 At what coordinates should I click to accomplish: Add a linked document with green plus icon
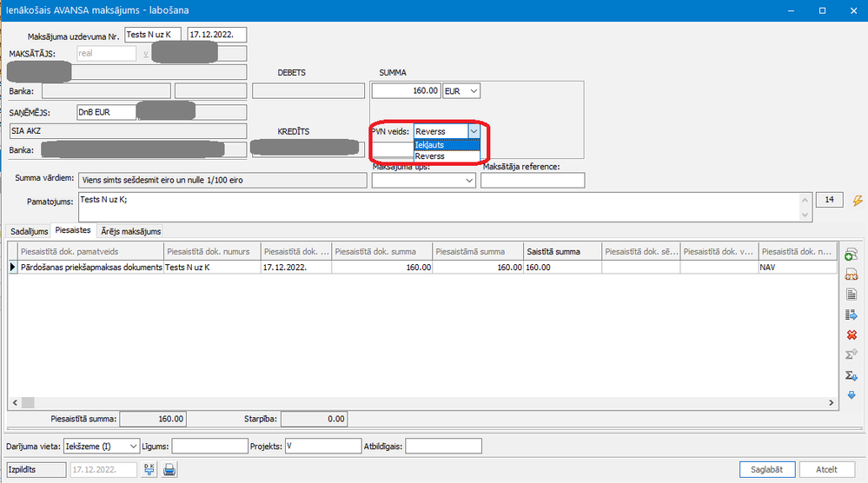click(x=851, y=255)
